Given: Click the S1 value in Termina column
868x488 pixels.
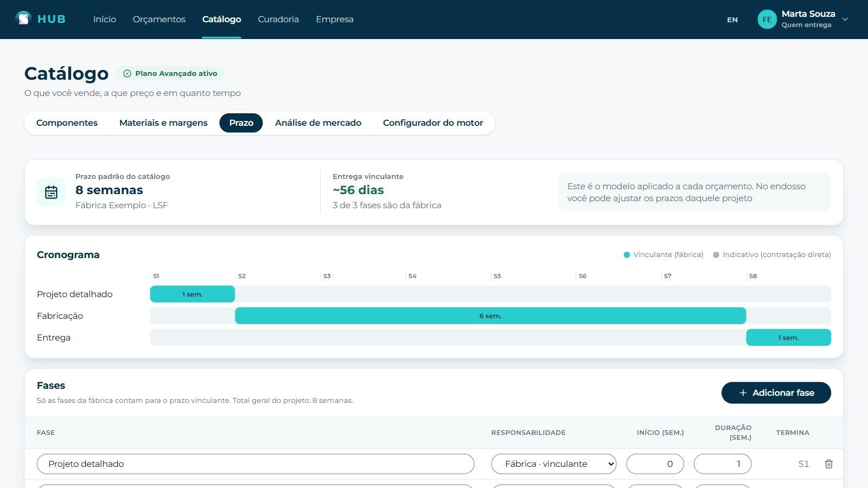Looking at the screenshot, I should [803, 464].
